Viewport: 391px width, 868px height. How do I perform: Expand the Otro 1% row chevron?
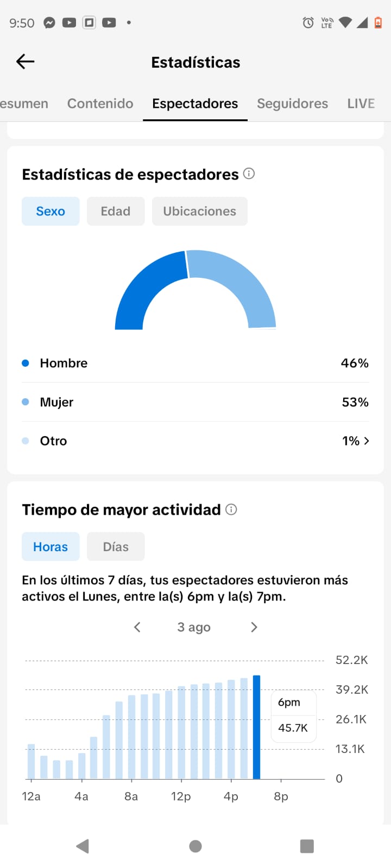(x=367, y=441)
